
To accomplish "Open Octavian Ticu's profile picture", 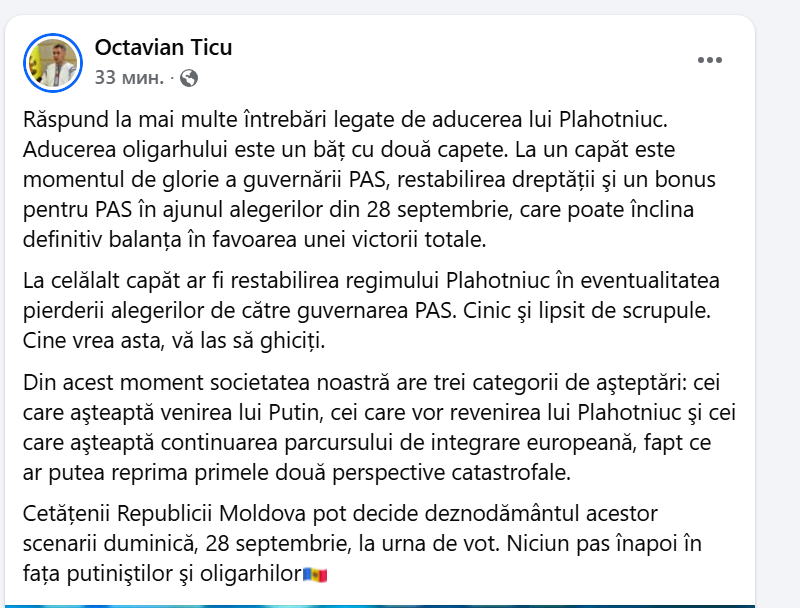I will [53, 63].
